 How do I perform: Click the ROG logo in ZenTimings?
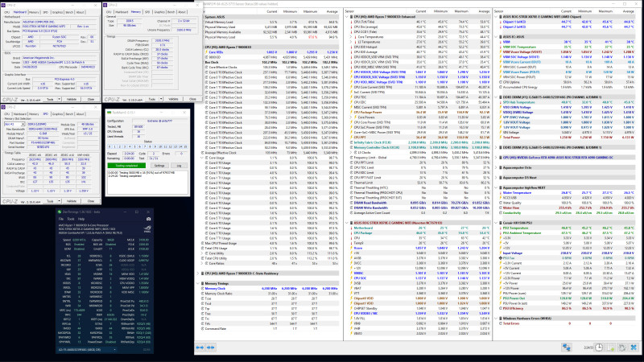[147, 228]
